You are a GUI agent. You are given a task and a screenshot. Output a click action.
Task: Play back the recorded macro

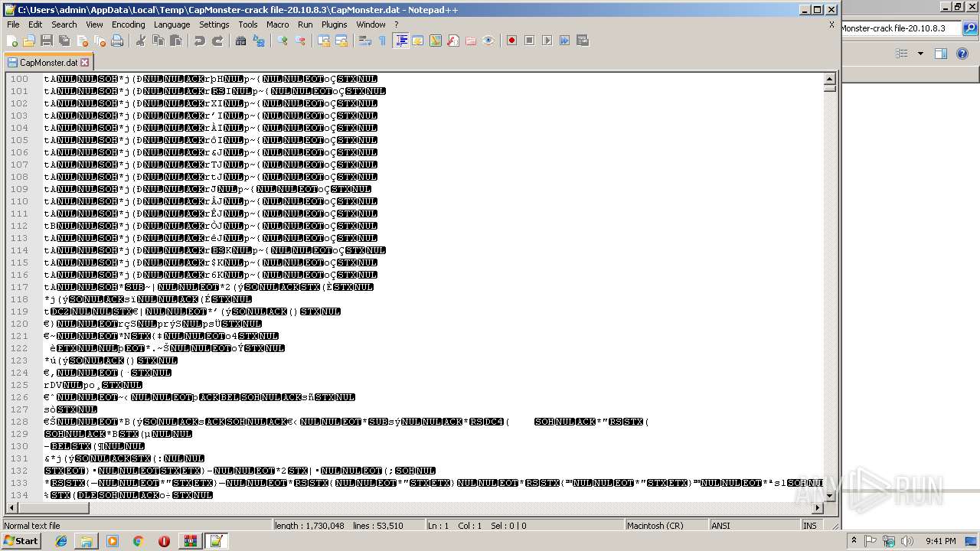547,41
